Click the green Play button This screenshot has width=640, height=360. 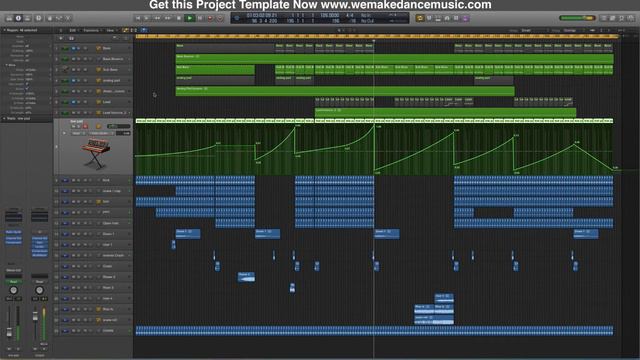(x=189, y=18)
